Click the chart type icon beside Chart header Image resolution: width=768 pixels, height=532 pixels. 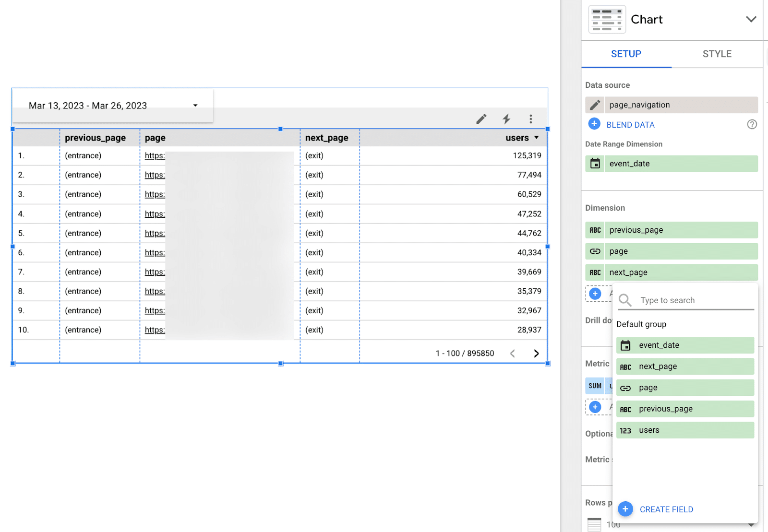point(607,19)
